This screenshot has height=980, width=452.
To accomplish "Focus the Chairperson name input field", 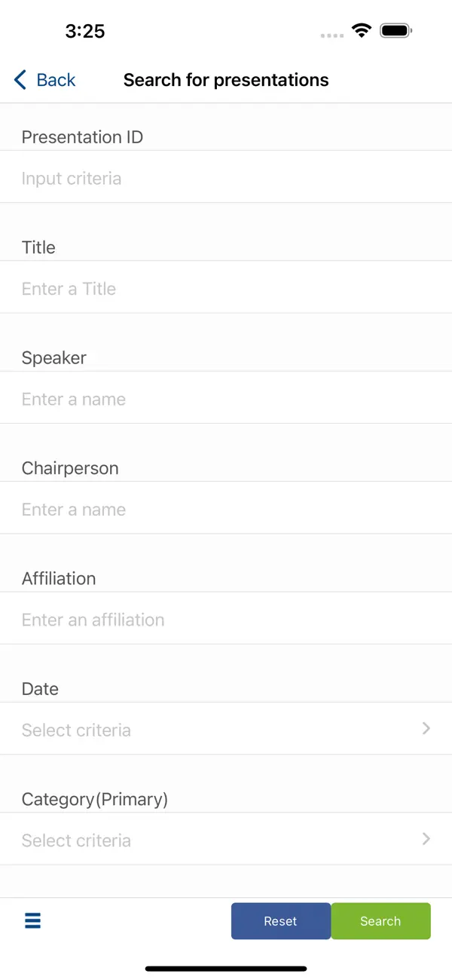I will click(226, 510).
